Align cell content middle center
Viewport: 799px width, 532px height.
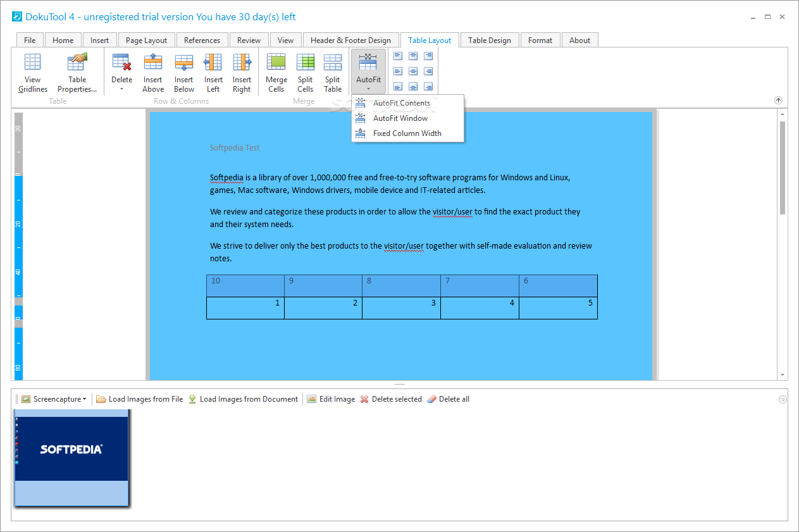[x=413, y=71]
